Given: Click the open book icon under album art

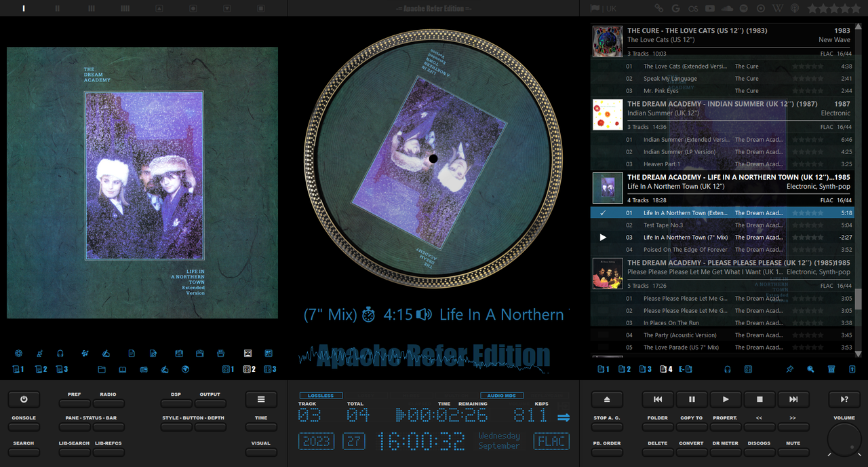Looking at the screenshot, I should pos(123,369).
